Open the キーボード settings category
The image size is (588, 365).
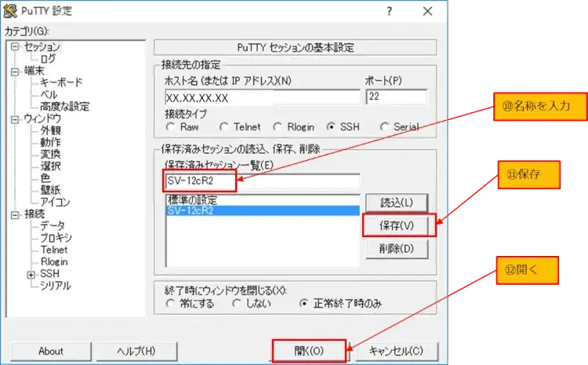click(x=60, y=82)
